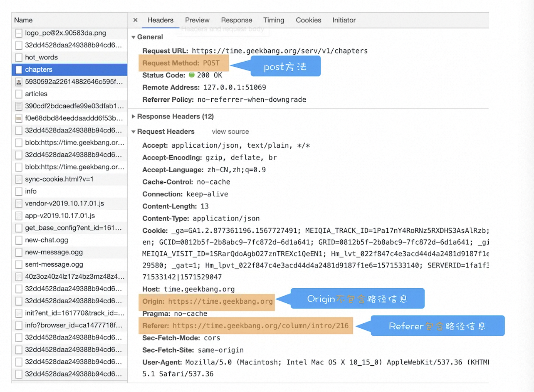Click the Sec-Fetch-Site: same-origin header

pyautogui.click(x=193, y=350)
